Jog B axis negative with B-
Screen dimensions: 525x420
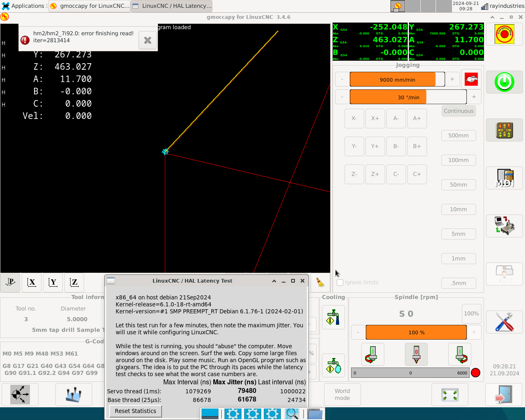pos(396,146)
